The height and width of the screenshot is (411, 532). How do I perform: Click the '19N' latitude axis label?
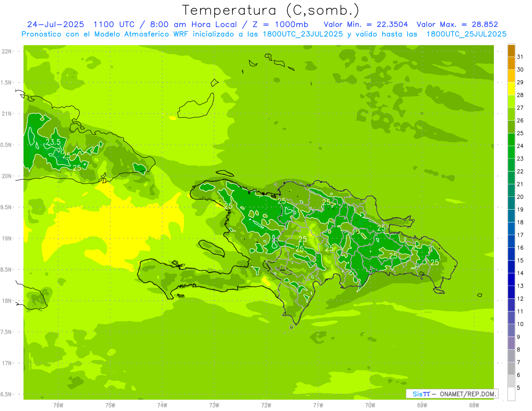(7, 239)
